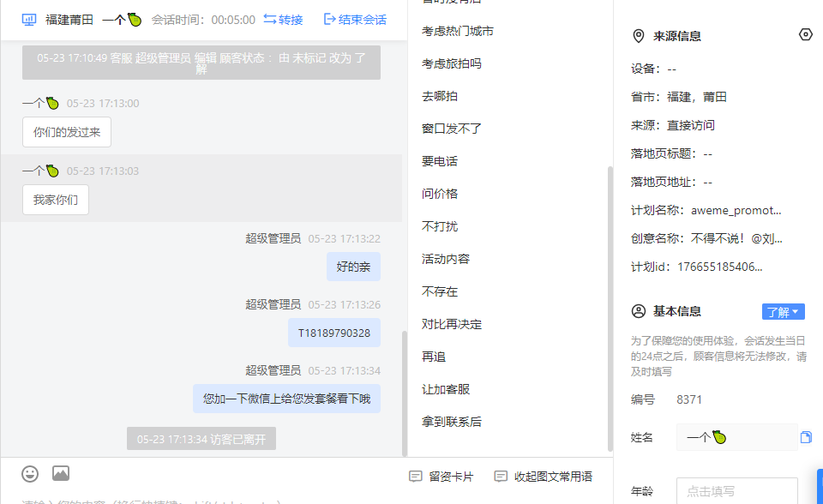823x504 pixels.
Task: Click the 留资卡片 button
Action: 441,477
